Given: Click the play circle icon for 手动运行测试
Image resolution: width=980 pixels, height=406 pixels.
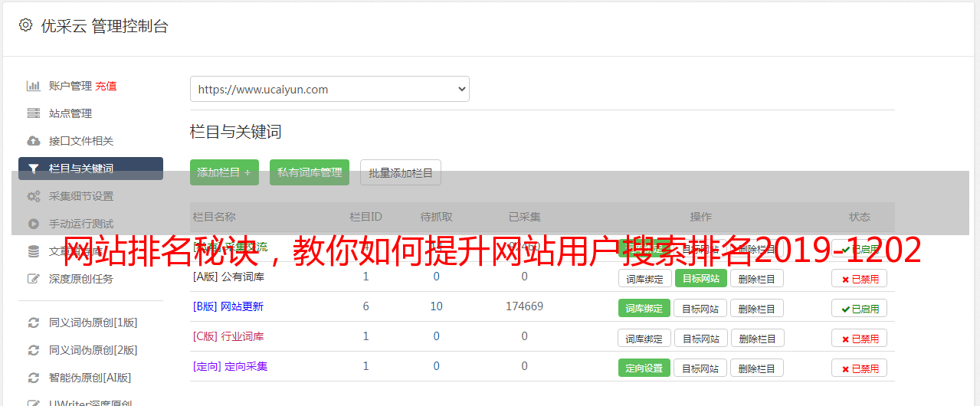Looking at the screenshot, I should [x=34, y=224].
